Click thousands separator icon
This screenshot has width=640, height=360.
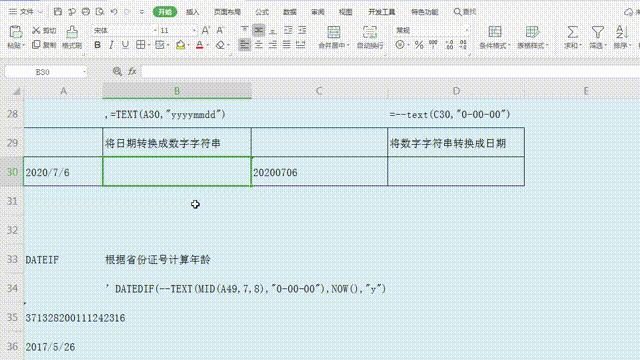click(x=433, y=45)
